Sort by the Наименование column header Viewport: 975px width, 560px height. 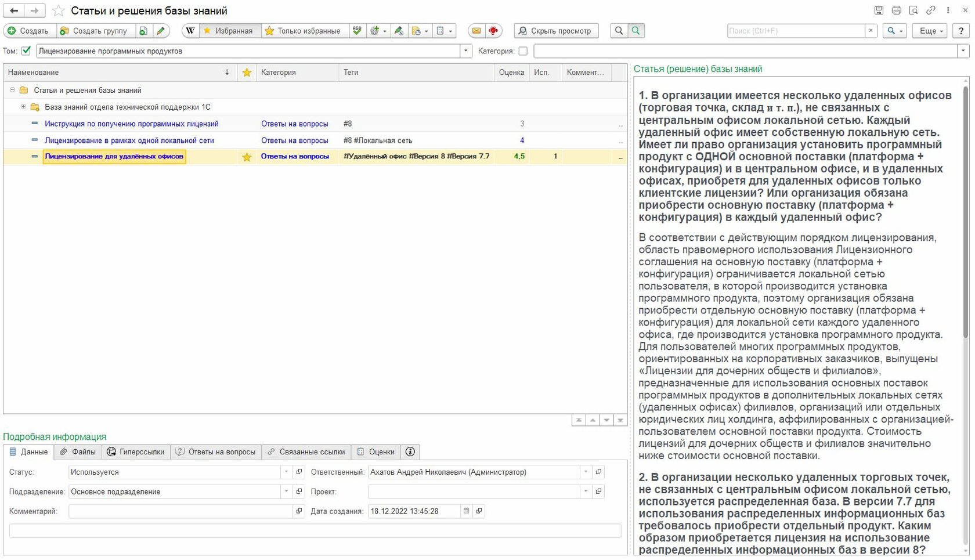120,73
